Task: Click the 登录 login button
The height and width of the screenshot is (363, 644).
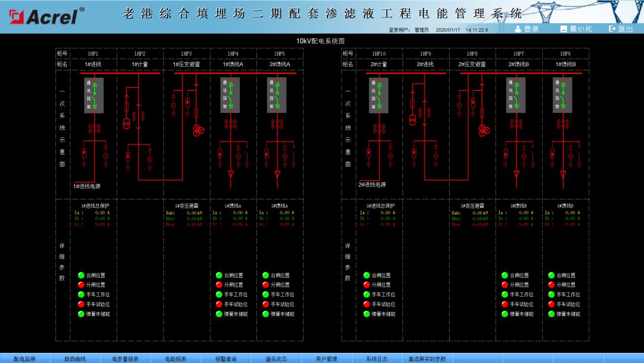Action: pos(527,29)
